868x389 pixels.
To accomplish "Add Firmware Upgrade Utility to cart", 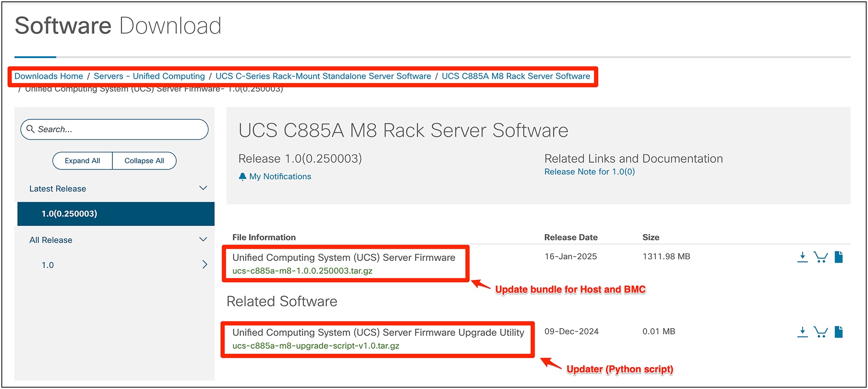I will point(821,332).
